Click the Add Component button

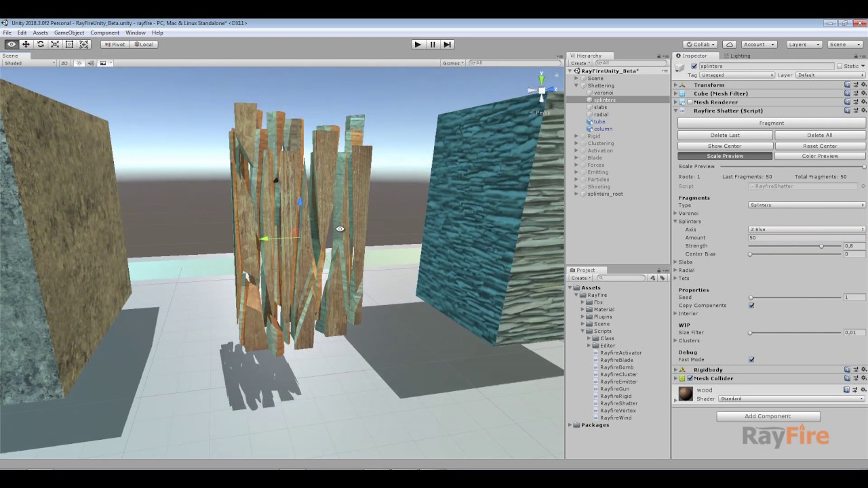tap(768, 416)
